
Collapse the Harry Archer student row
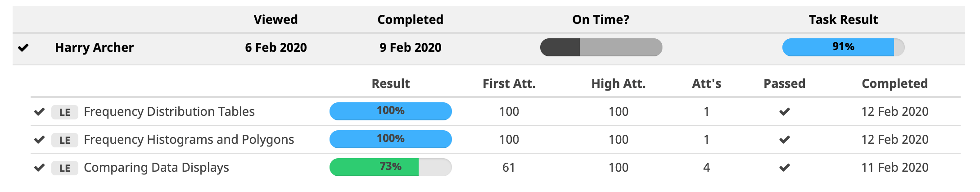point(94,47)
